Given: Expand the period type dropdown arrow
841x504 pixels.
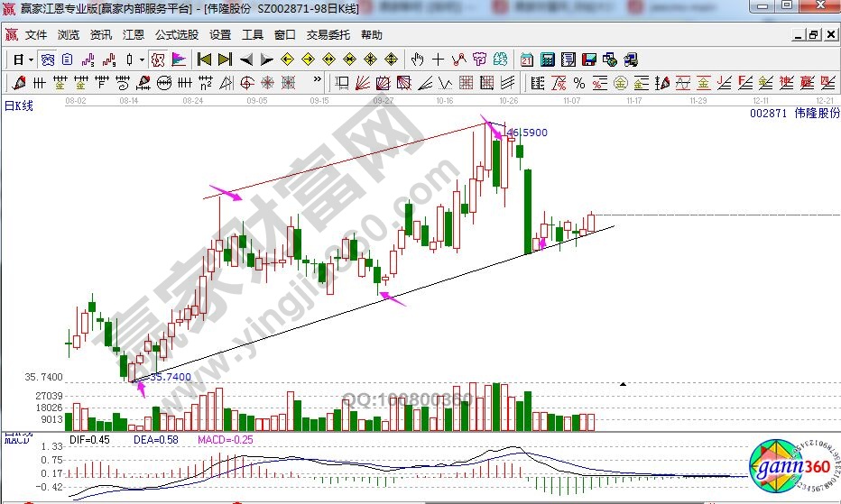Looking at the screenshot, I should pyautogui.click(x=31, y=60).
